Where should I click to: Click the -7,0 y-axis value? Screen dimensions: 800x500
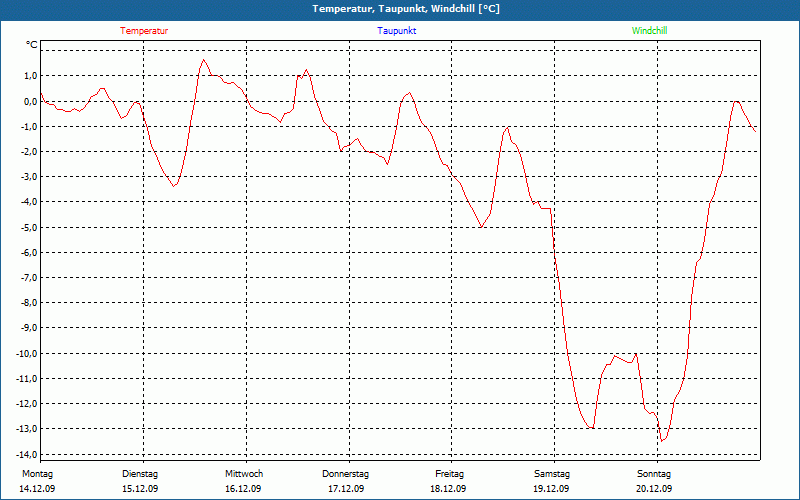[x=29, y=278]
